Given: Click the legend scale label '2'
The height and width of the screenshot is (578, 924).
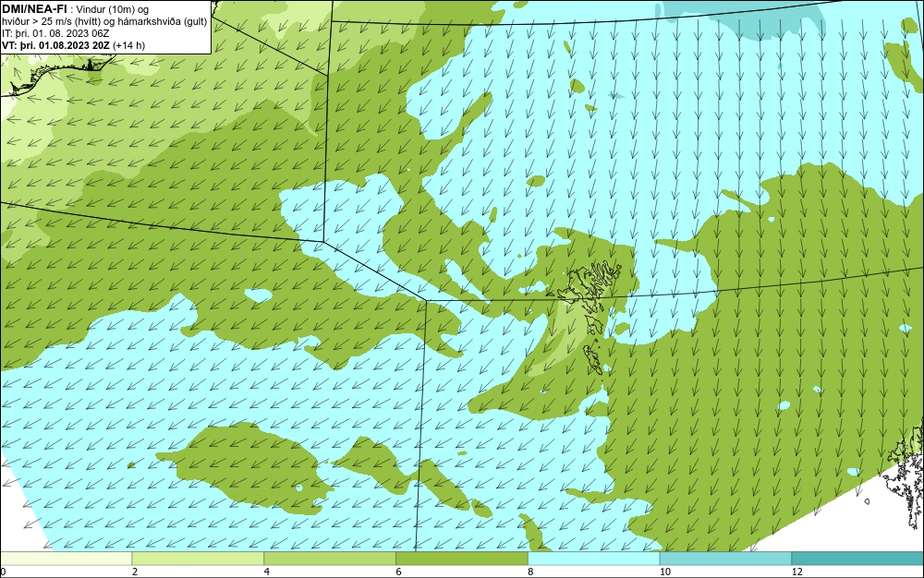Looking at the screenshot, I should (x=135, y=572).
